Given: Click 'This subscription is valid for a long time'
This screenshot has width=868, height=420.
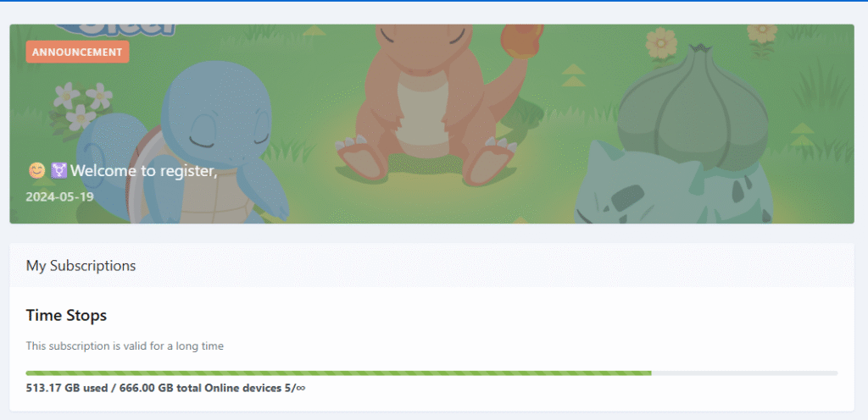Looking at the screenshot, I should 125,345.
